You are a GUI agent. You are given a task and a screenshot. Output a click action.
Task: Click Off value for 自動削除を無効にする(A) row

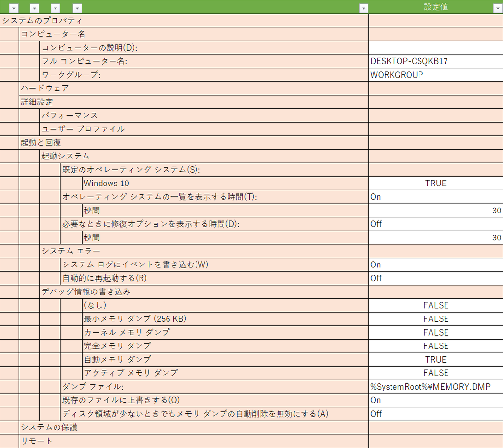(436, 414)
